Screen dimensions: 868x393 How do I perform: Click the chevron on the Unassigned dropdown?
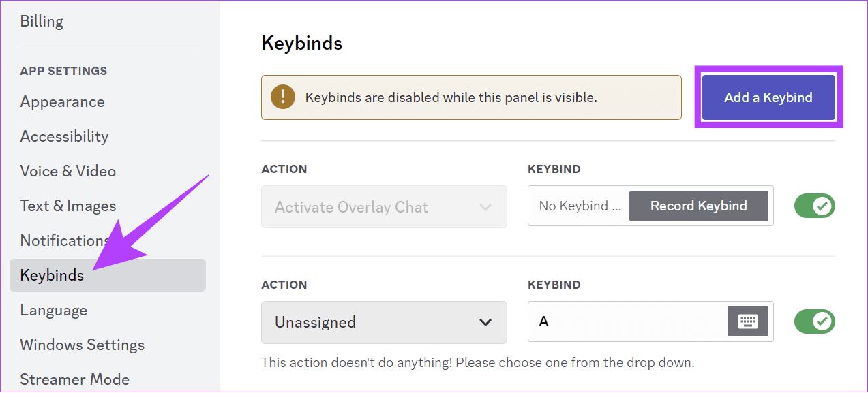tap(486, 322)
